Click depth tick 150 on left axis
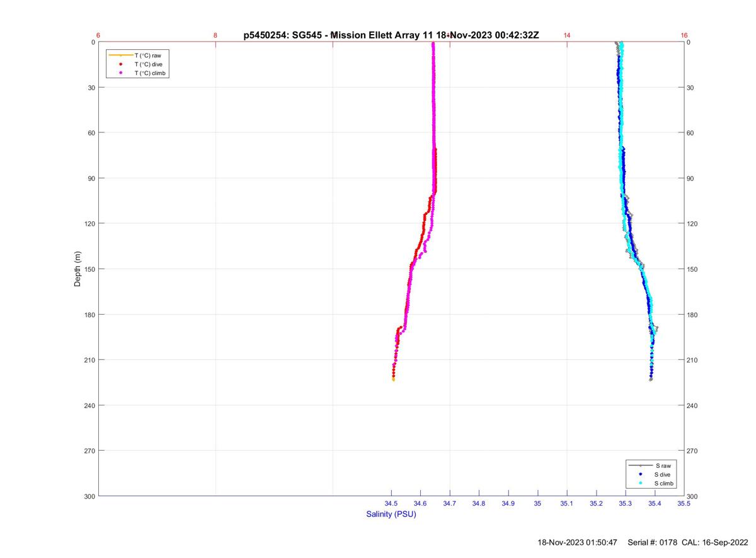 click(x=89, y=269)
